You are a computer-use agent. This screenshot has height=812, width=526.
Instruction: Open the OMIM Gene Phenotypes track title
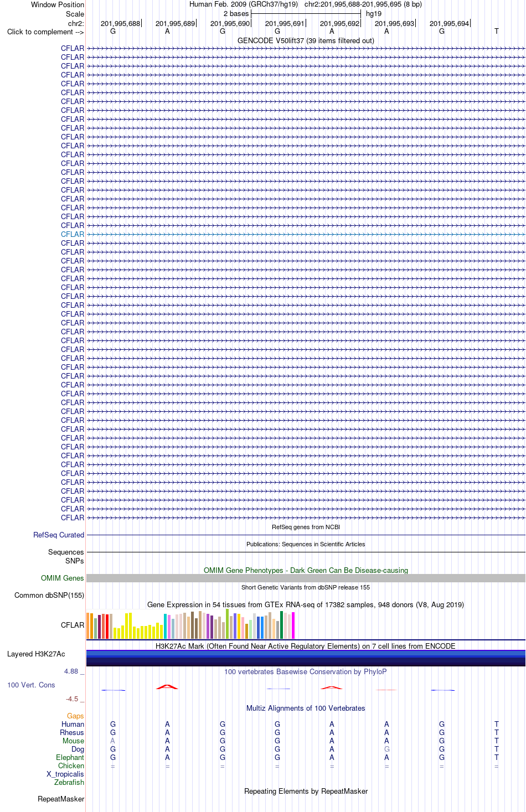coord(306,570)
